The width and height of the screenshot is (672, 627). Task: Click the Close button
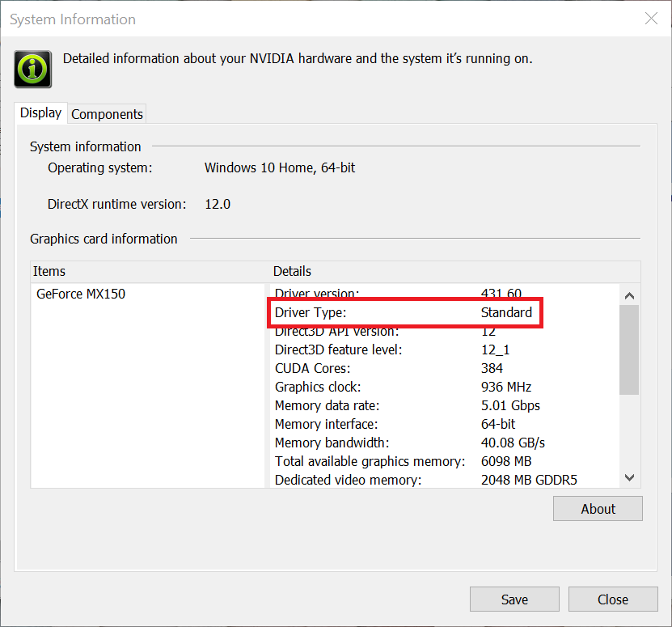point(613,599)
